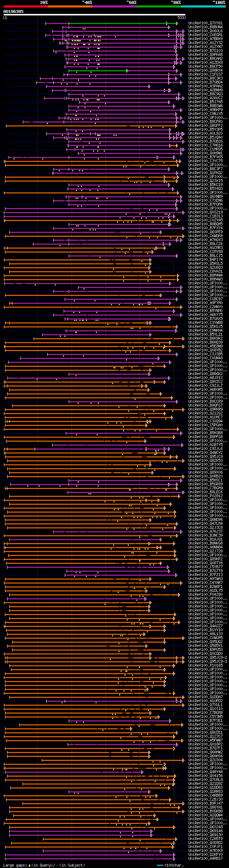Viewport: 229px width, 868px height.
Task: Click the green alignment bar for Q7XY61
Action: click(123, 23)
